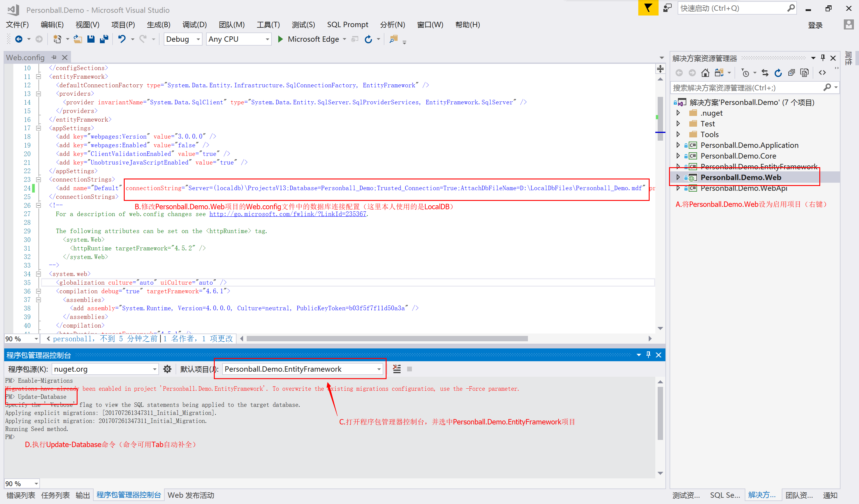Image resolution: width=859 pixels, height=504 pixels.
Task: Switch to the 输出 output tab
Action: (83, 495)
